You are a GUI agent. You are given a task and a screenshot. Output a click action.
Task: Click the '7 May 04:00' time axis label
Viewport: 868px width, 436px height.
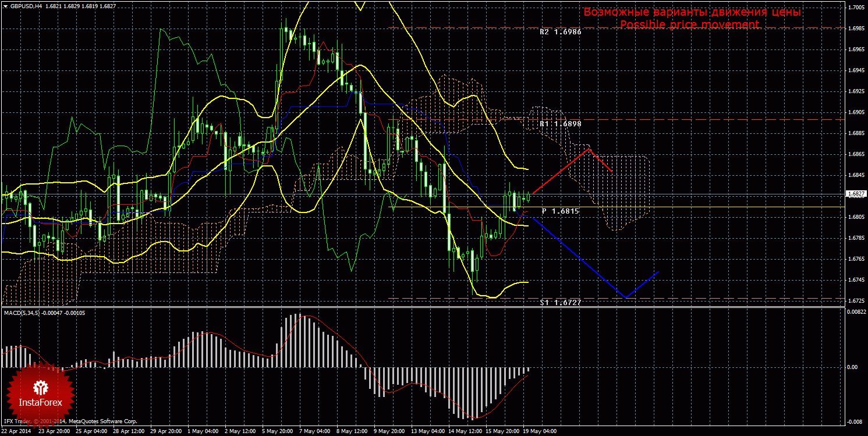pyautogui.click(x=315, y=431)
